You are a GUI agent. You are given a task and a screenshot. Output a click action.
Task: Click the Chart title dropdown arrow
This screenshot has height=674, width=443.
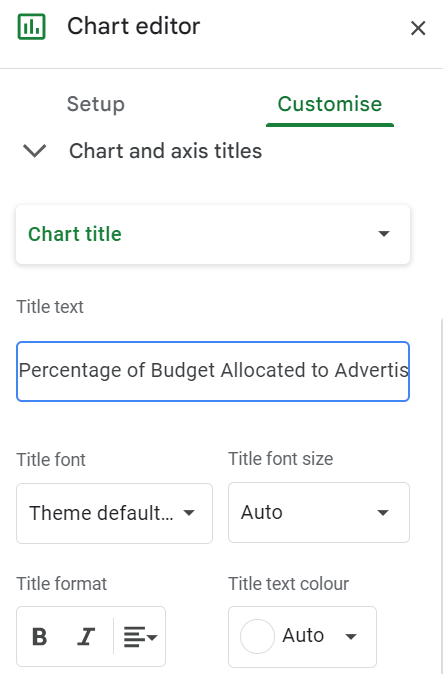point(383,234)
